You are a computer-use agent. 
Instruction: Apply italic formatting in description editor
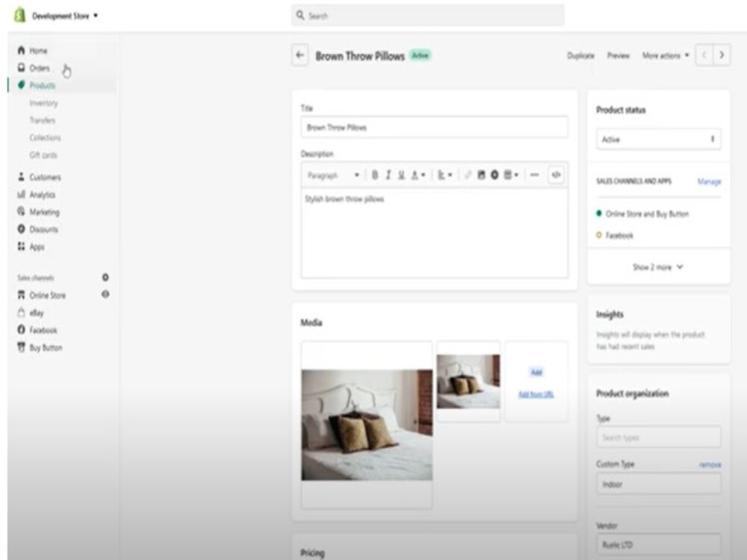[388, 175]
